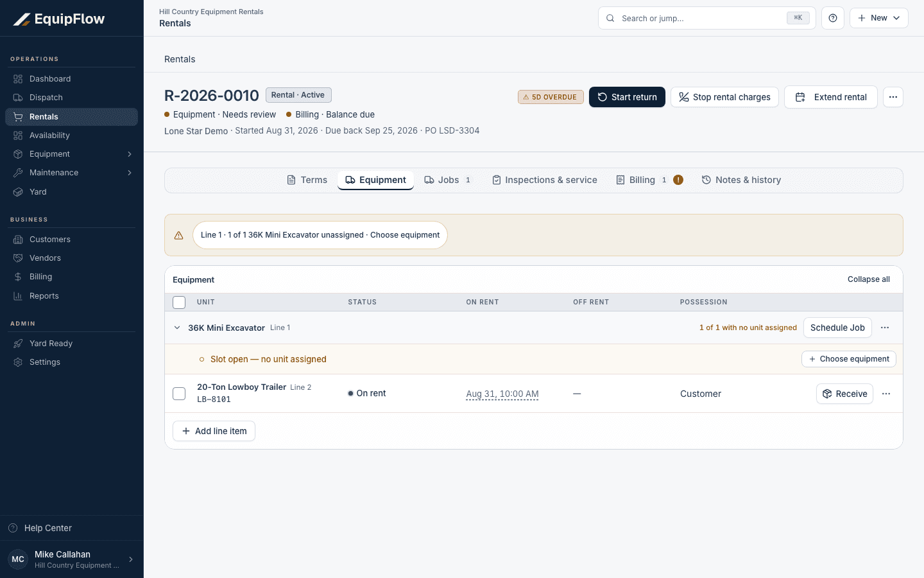Open Billing in the Business sidebar section
Viewport: 924px width, 578px height.
point(71,277)
